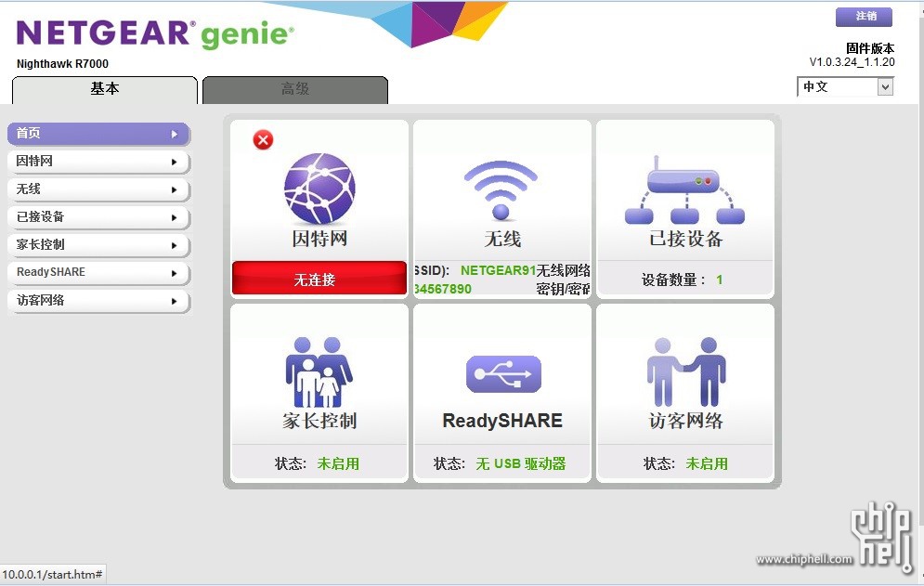Screen dimensions: 924x586
Task: Click the NETGEAR91 SSID value
Action: click(x=498, y=270)
